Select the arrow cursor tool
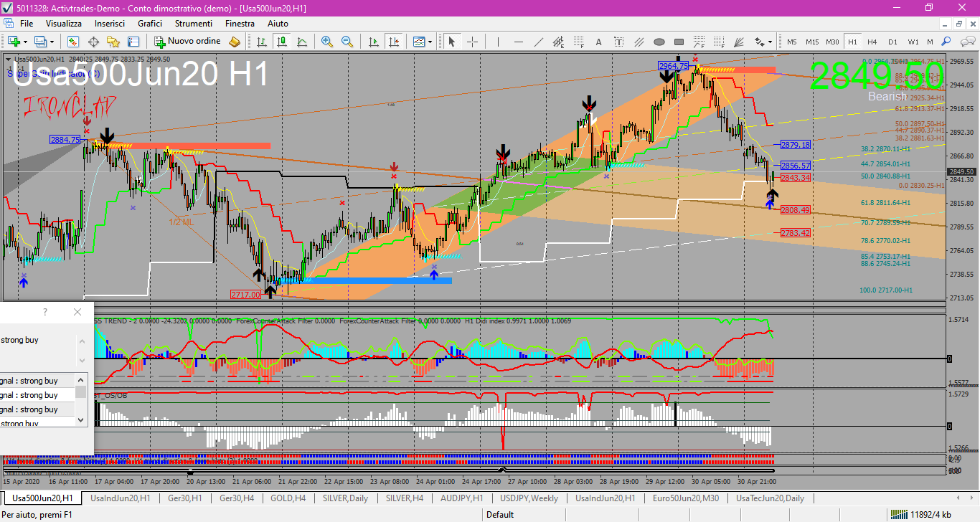 pos(452,42)
